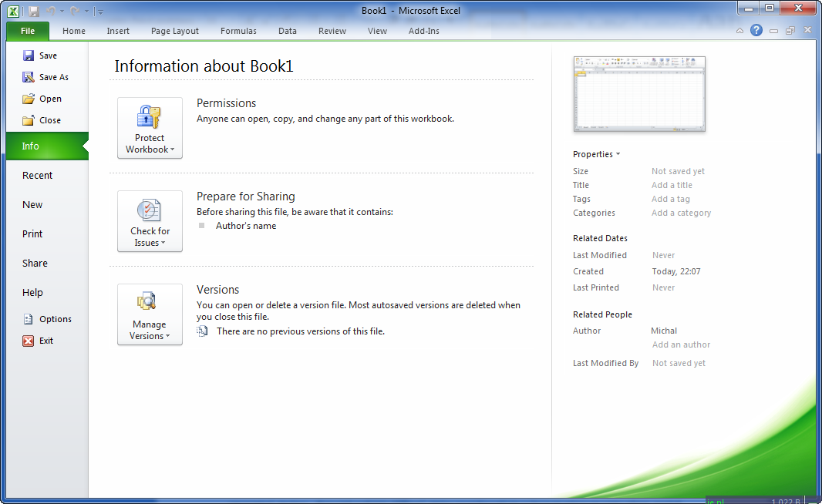
Task: Switch to the Review ribbon tab
Action: click(x=332, y=31)
